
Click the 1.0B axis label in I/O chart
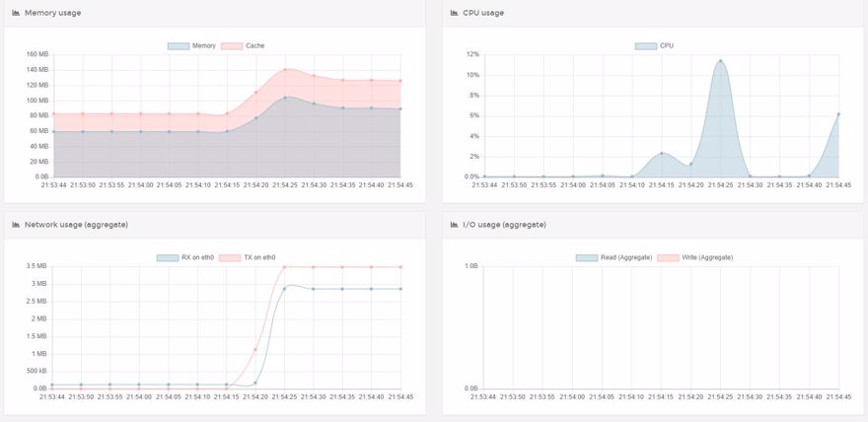pos(471,266)
